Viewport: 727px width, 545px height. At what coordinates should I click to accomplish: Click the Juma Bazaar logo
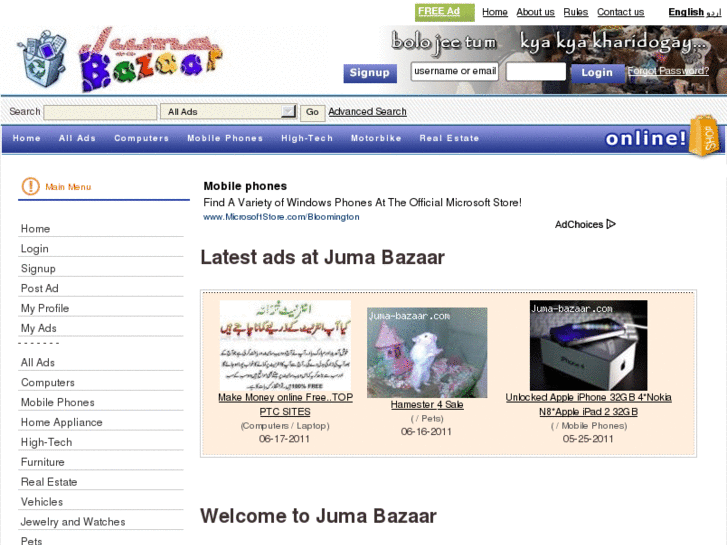(151, 58)
